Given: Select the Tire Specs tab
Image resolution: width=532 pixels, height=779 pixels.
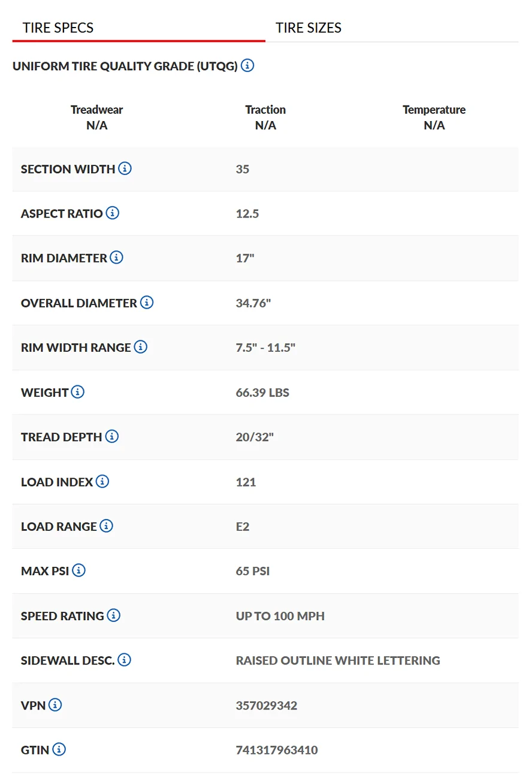Looking at the screenshot, I should point(58,28).
